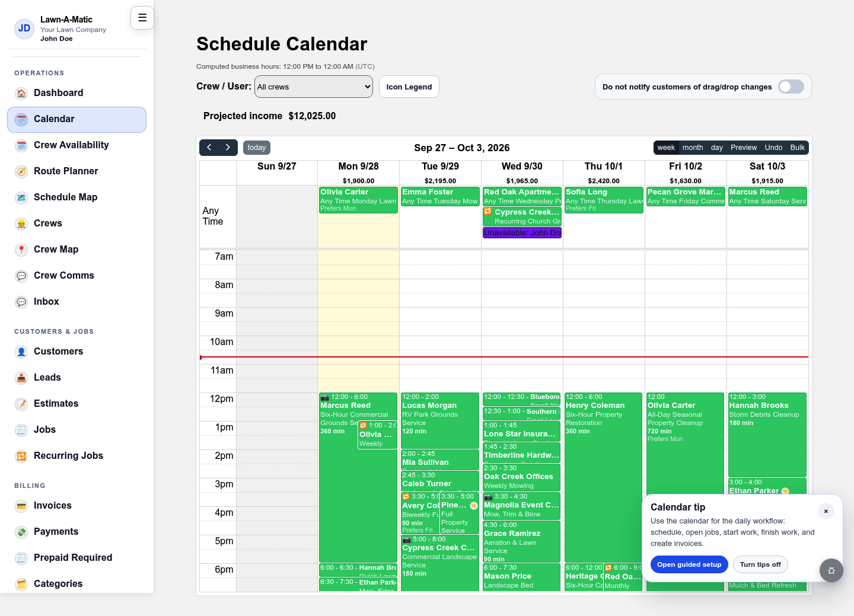
Task: Click the Dashboard house icon
Action: click(x=21, y=93)
